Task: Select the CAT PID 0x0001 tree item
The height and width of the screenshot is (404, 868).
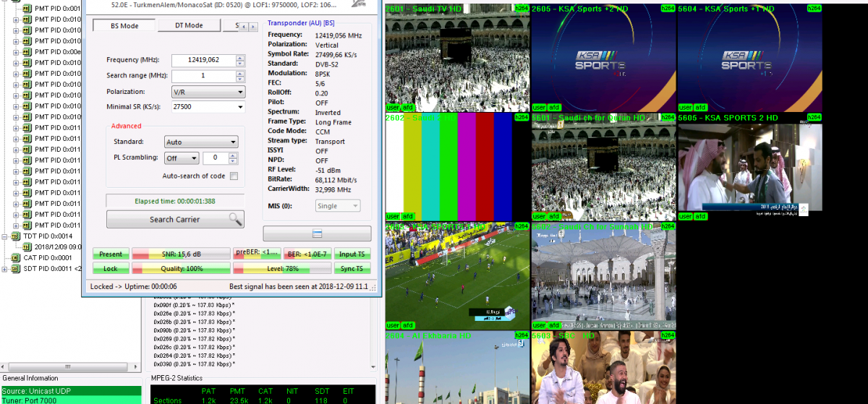Action: point(48,257)
